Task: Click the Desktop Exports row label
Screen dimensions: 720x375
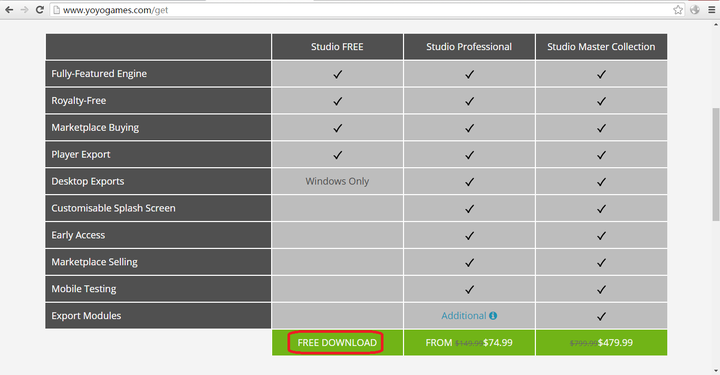Action: click(x=88, y=181)
